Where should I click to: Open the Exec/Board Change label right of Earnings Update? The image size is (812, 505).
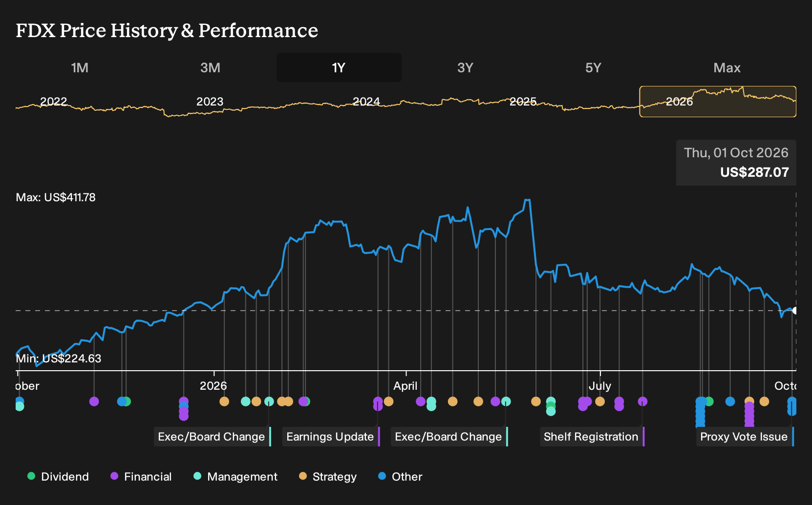449,437
